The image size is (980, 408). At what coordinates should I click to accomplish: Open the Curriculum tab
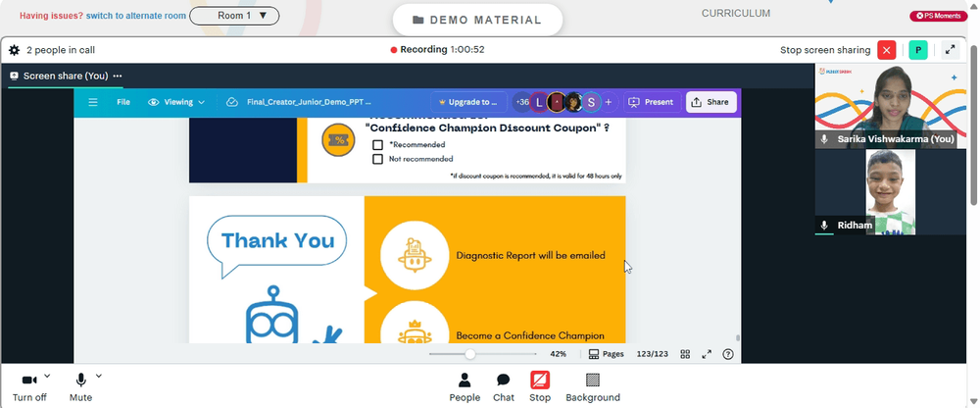coord(736,13)
